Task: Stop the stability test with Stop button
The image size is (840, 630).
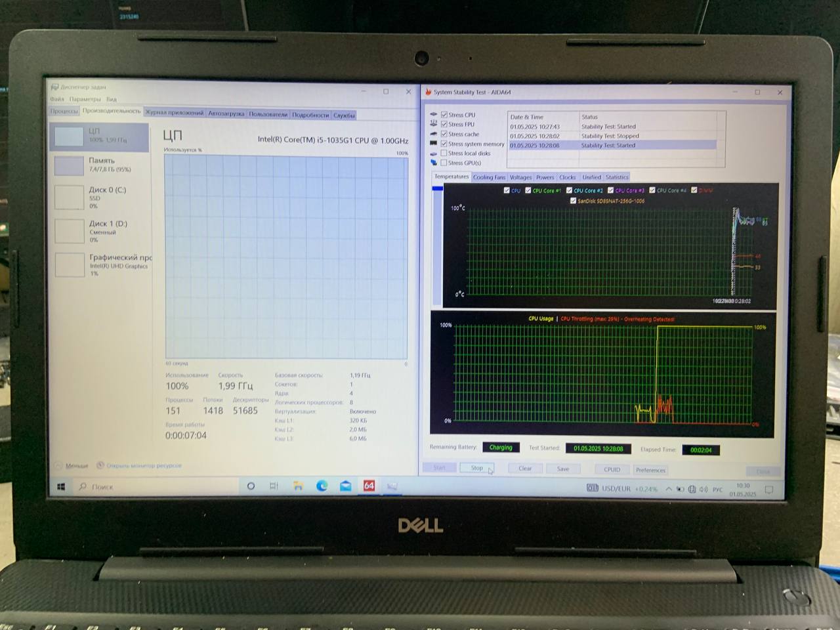Action: tap(477, 468)
